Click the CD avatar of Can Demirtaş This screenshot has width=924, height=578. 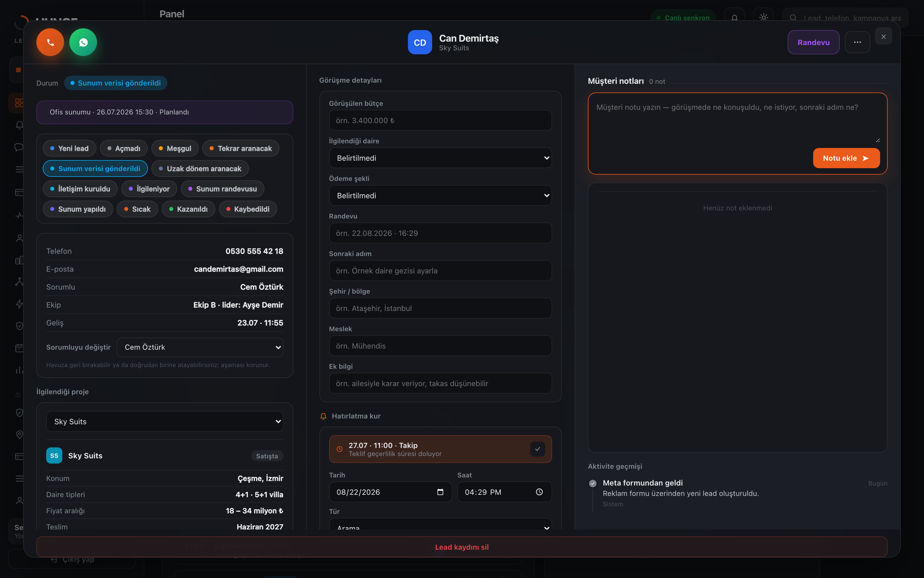click(420, 42)
